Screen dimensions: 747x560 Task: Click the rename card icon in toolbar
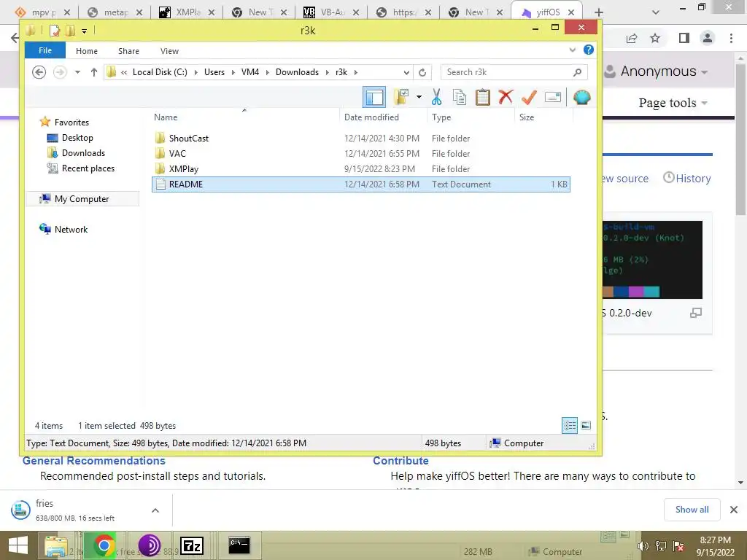553,97
